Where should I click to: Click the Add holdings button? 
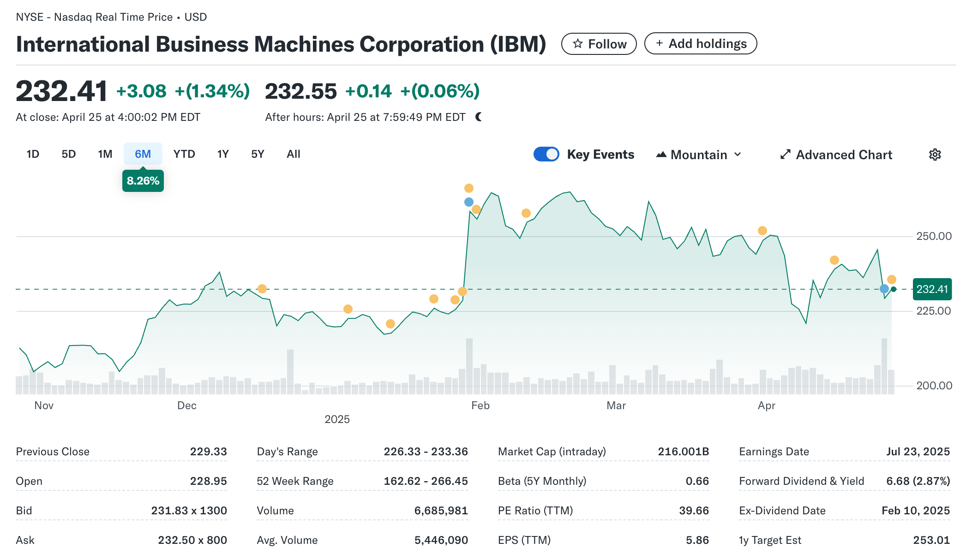(x=700, y=43)
